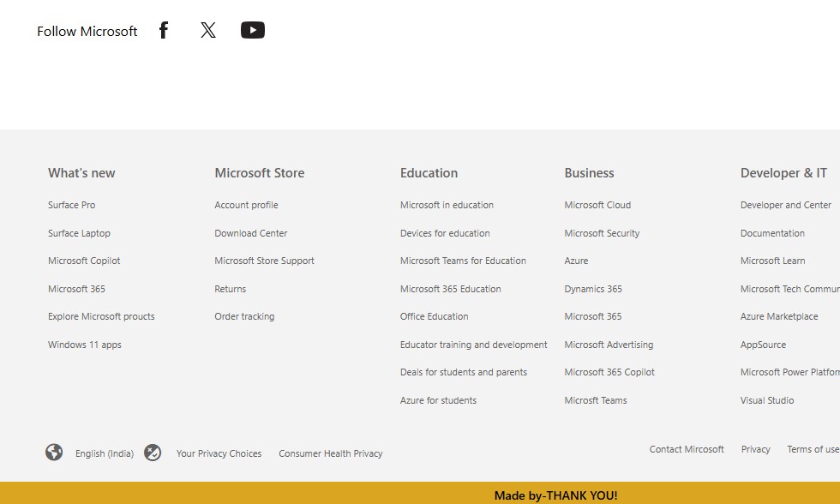Open Microsoft Security link
The width and height of the screenshot is (840, 504).
(602, 233)
